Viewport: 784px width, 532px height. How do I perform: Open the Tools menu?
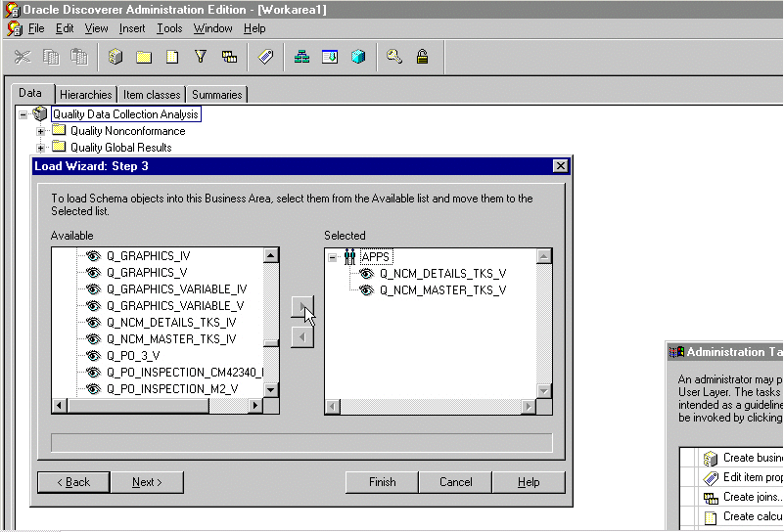click(x=169, y=28)
